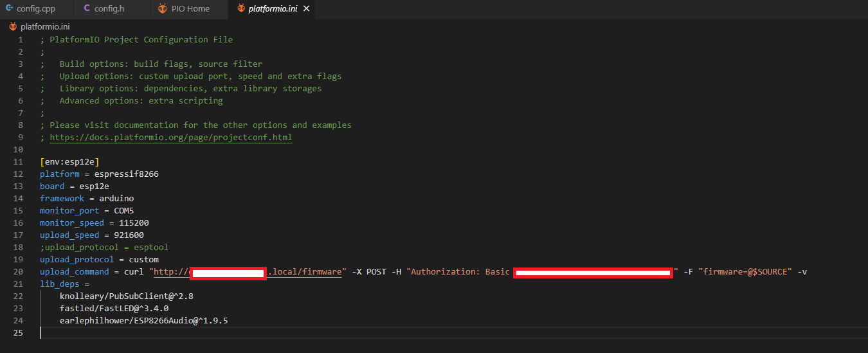868x353 pixels.
Task: Click knolleary/PubSubClient@^2.8 dependency
Action: (x=127, y=296)
